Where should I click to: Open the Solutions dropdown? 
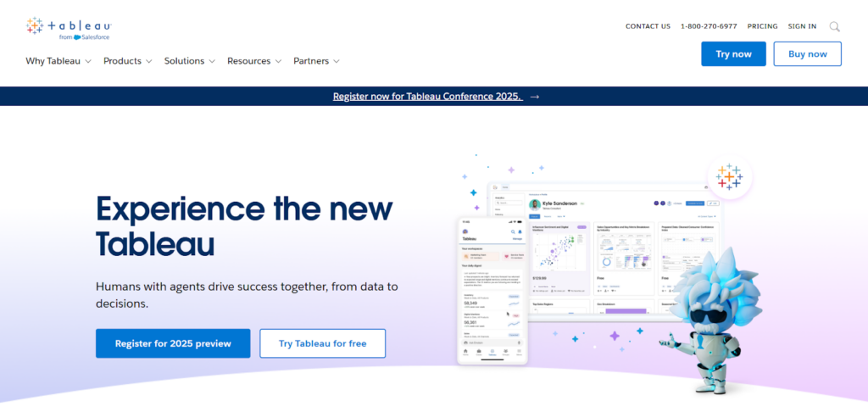click(x=189, y=61)
